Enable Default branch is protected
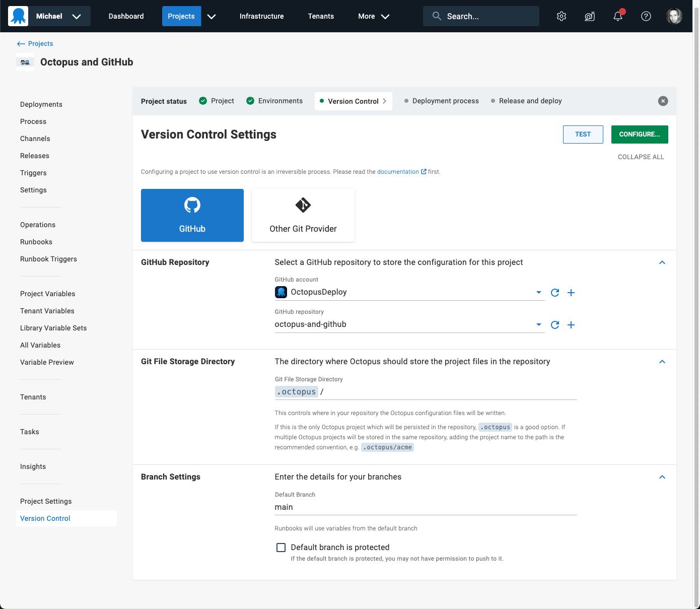 coord(281,547)
